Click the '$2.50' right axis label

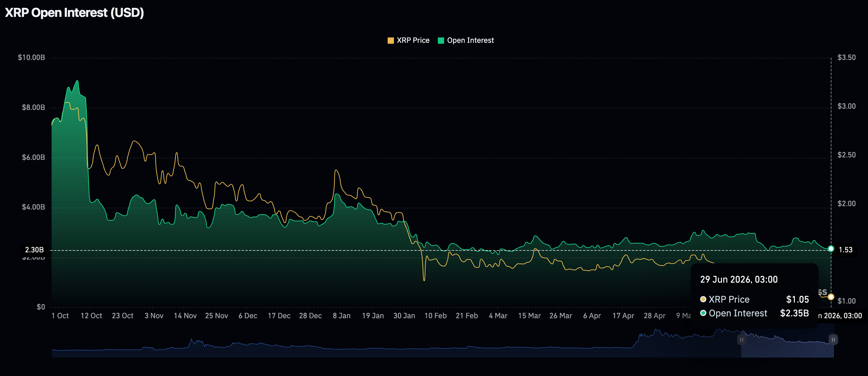[x=846, y=155]
